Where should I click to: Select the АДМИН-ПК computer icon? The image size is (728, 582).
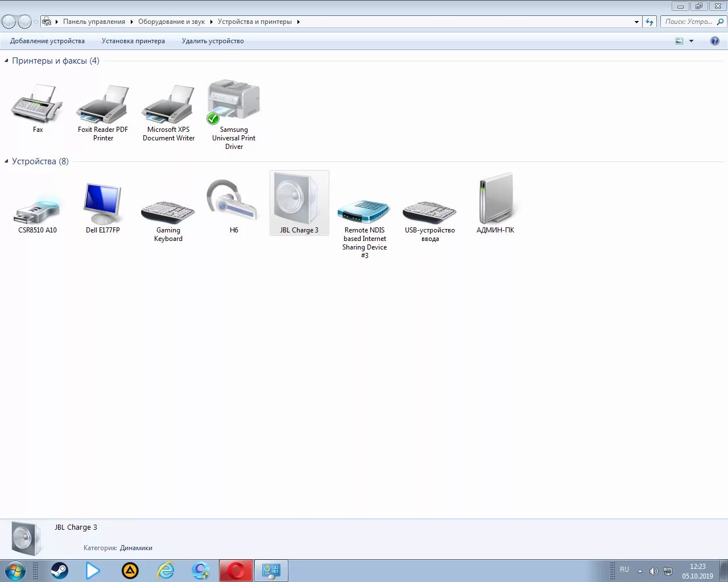(496, 199)
